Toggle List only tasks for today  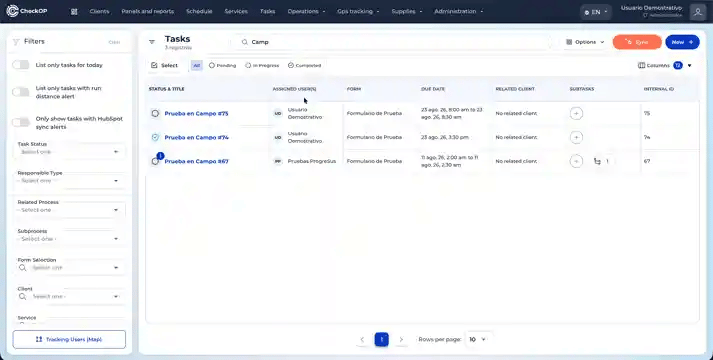(20, 65)
